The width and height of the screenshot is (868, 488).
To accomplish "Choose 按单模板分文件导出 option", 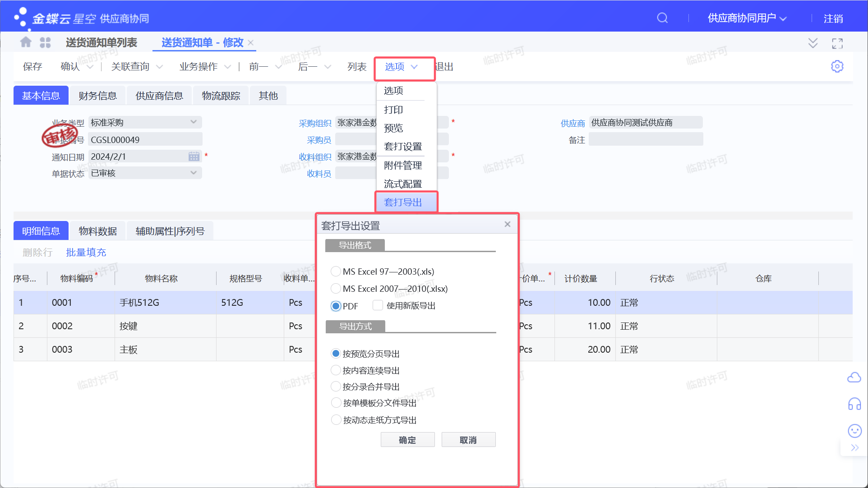I will 336,403.
